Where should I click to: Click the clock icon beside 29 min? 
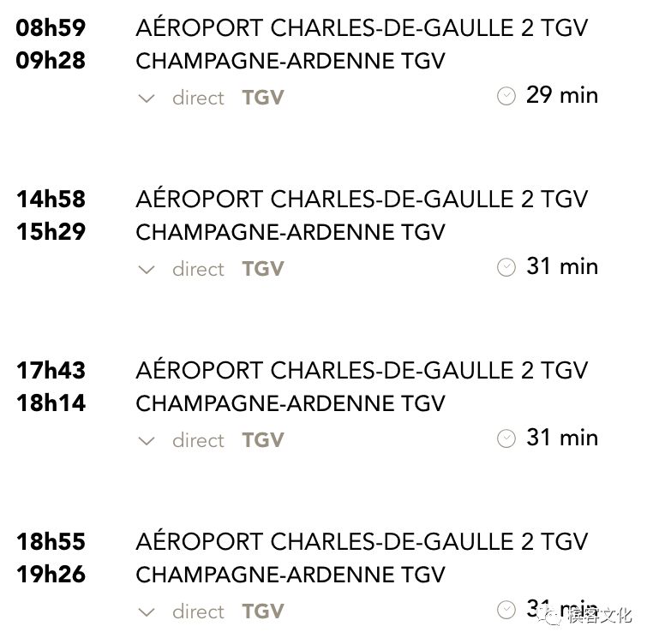click(506, 96)
